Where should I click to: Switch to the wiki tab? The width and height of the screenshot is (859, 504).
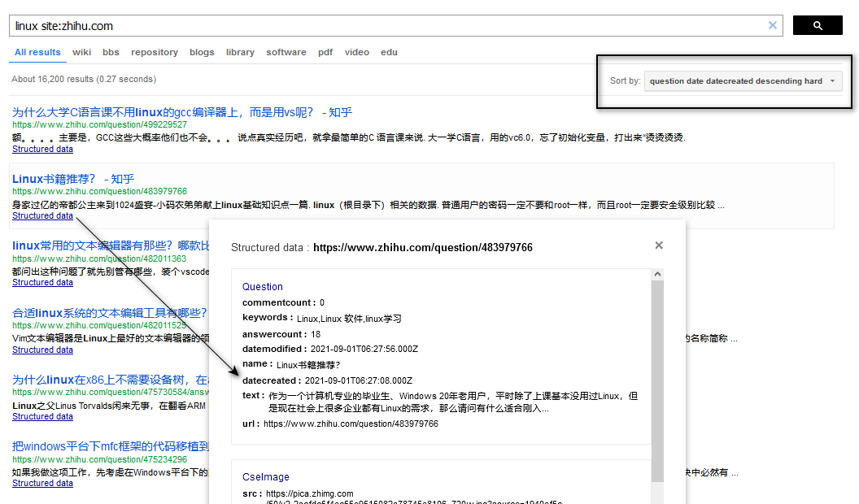click(x=81, y=52)
